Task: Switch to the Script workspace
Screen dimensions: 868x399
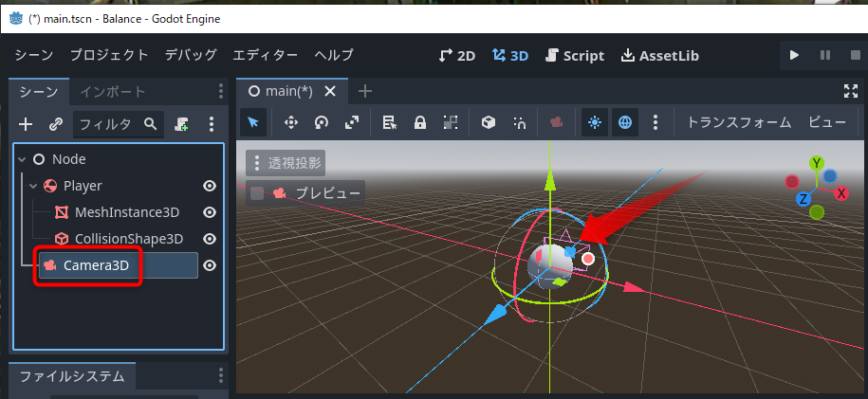Action: pyautogui.click(x=575, y=56)
